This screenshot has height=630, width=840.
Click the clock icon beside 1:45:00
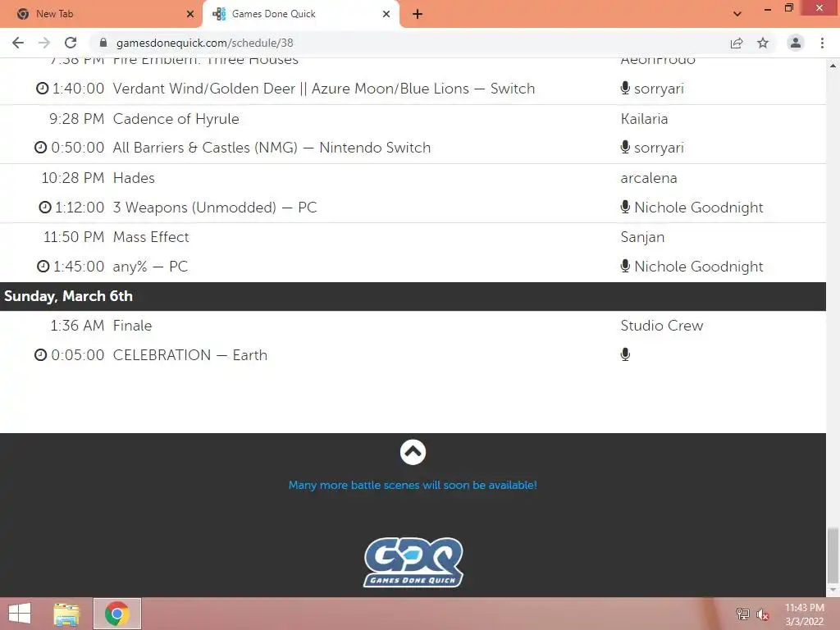pos(43,267)
